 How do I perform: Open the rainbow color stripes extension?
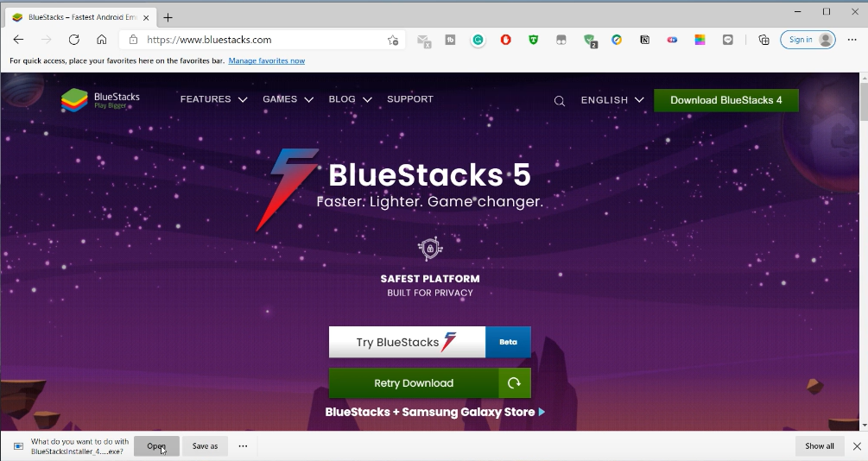pos(700,40)
